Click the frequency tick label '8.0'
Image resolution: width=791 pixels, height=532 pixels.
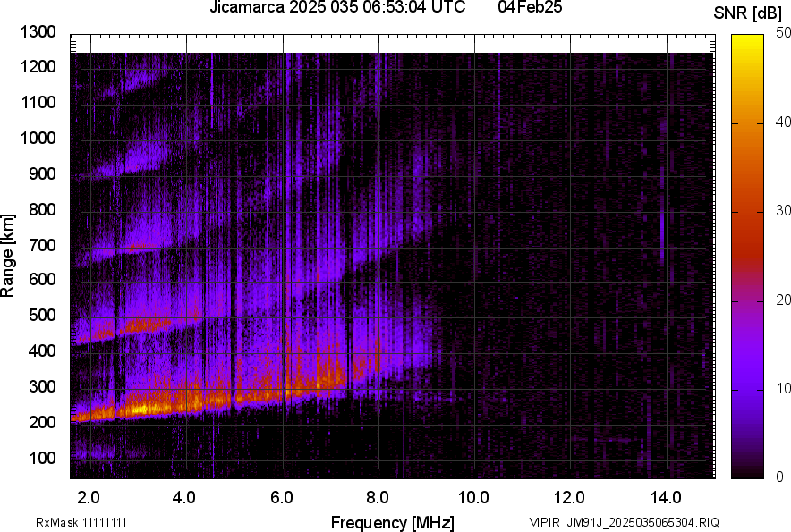[x=378, y=498]
